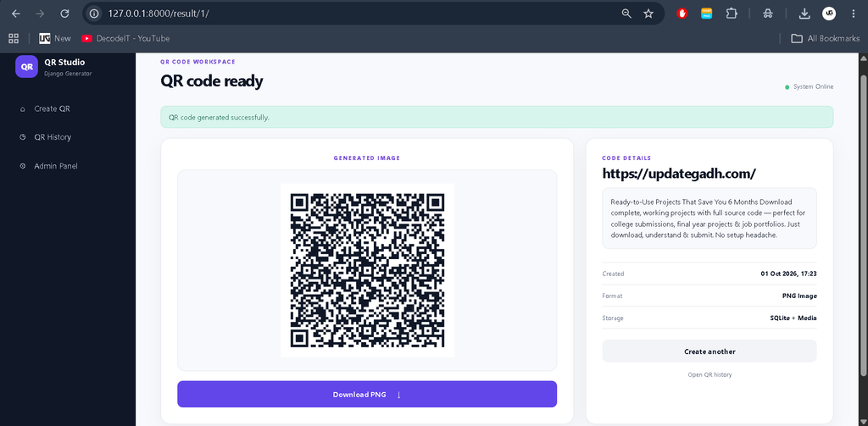Click the browser Back arrow
This screenshot has height=426, width=868.
15,14
